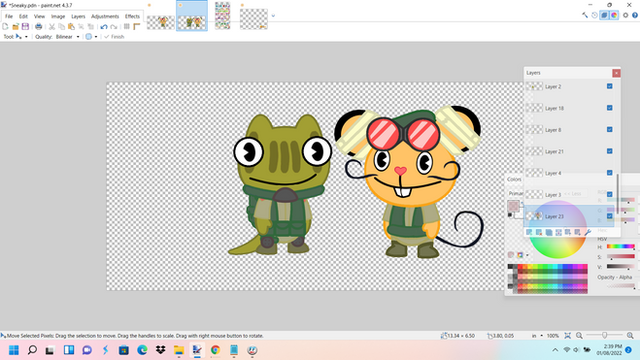Viewport: 640px width, 360px height.
Task: Toggle Layer 23 visibility checkbox
Action: click(609, 216)
